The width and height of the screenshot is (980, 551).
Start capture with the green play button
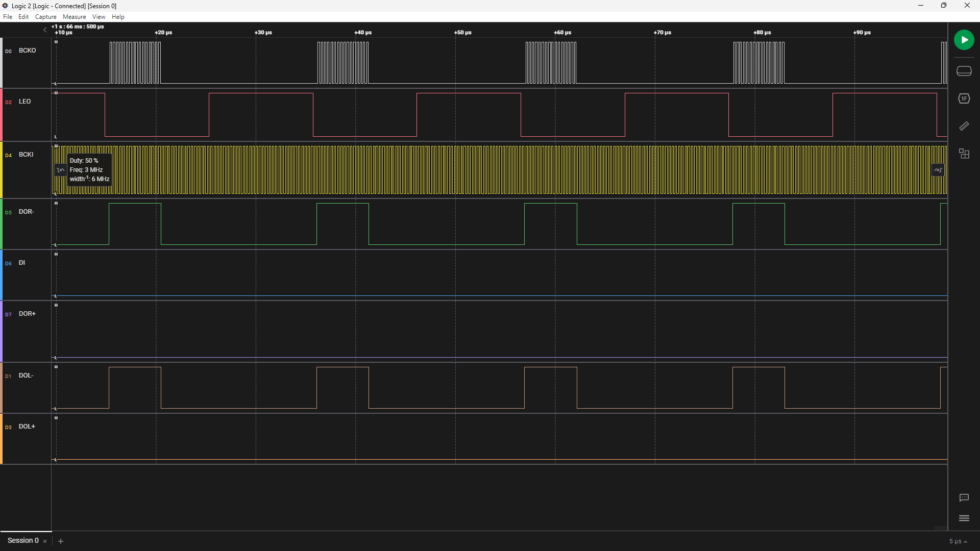point(964,40)
